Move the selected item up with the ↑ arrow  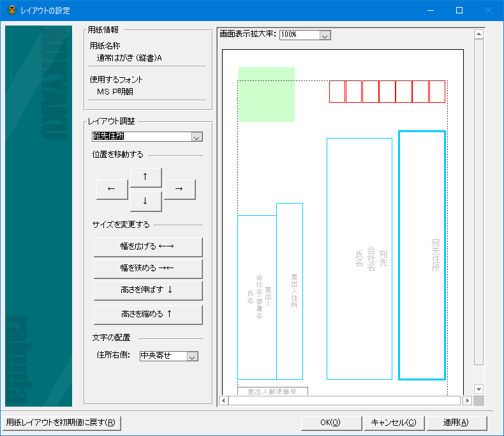[145, 177]
